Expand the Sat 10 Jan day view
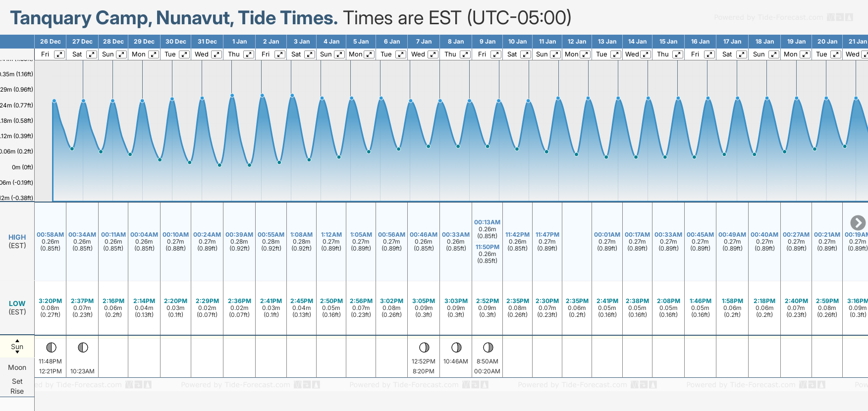Viewport: 868px width, 411px height. 526,54
